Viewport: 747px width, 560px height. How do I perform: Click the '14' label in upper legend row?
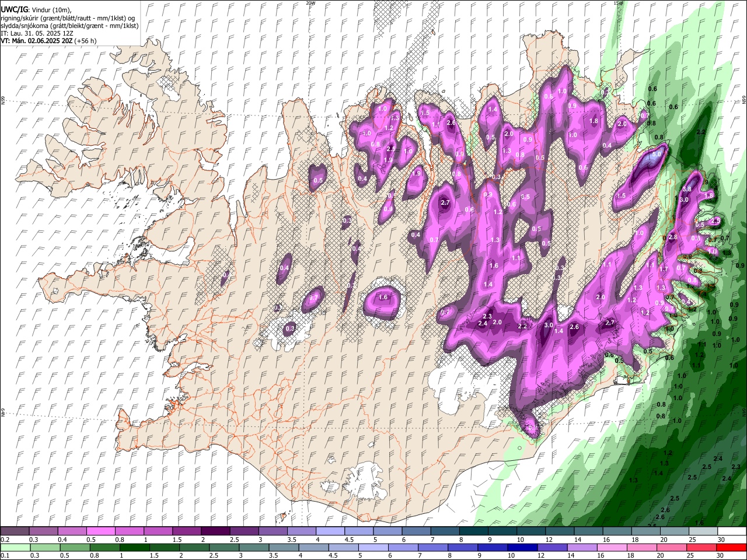(x=577, y=540)
